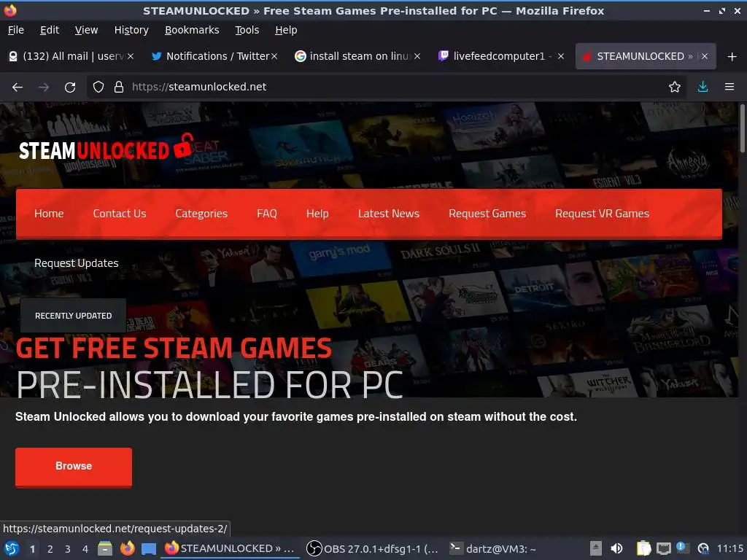Open the Bookmarks menu
This screenshot has height=560, width=747.
(x=192, y=30)
